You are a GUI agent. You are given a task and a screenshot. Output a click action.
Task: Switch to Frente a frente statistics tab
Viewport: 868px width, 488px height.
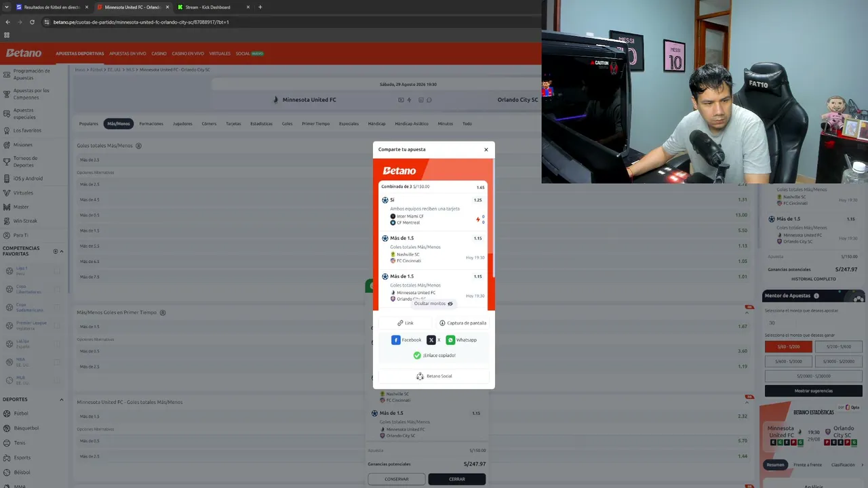click(x=807, y=465)
